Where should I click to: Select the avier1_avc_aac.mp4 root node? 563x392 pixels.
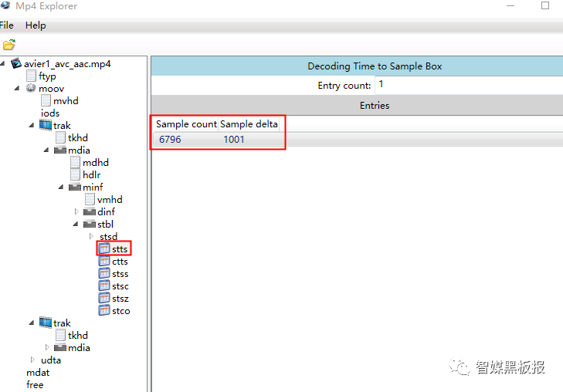click(x=67, y=64)
